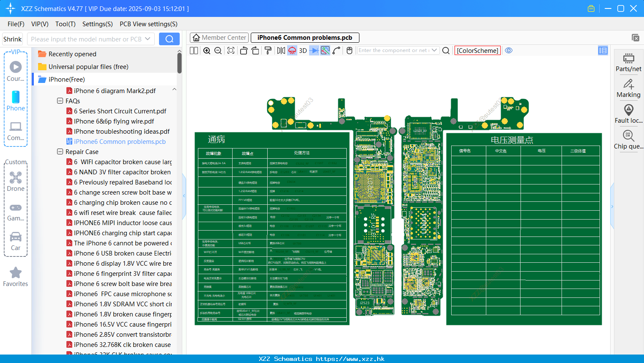
Task: Toggle the net trace display icon
Action: tap(325, 50)
